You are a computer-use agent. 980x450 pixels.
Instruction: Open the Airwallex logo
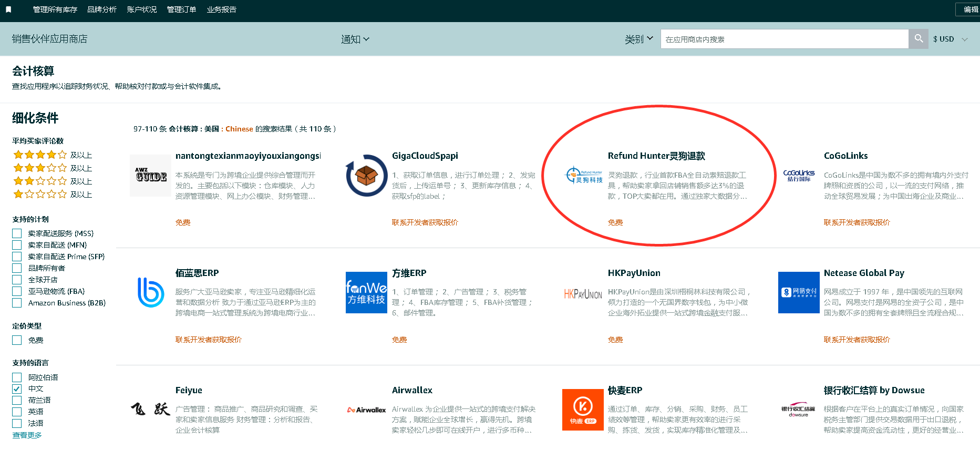point(367,410)
